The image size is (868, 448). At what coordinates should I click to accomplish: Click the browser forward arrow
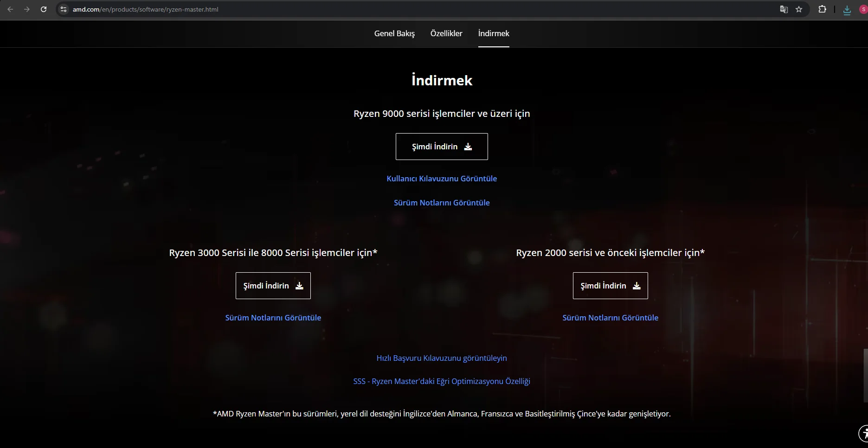pos(27,9)
